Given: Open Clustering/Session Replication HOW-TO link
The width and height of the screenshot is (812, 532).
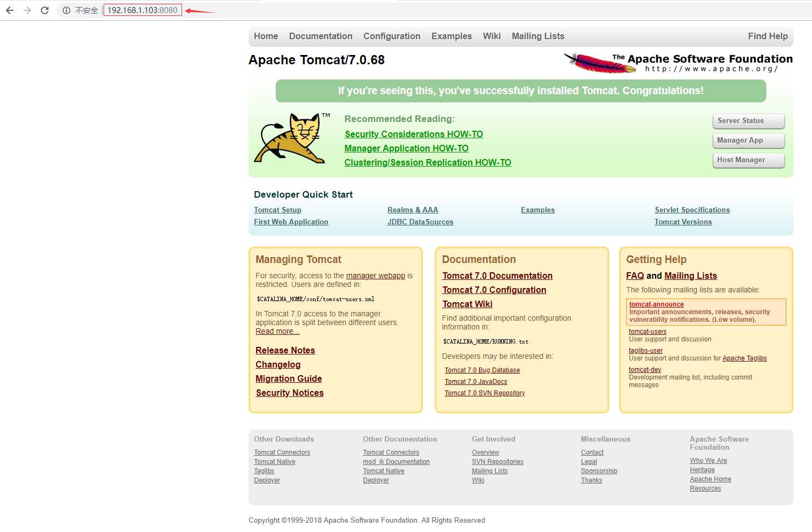Looking at the screenshot, I should (428, 162).
